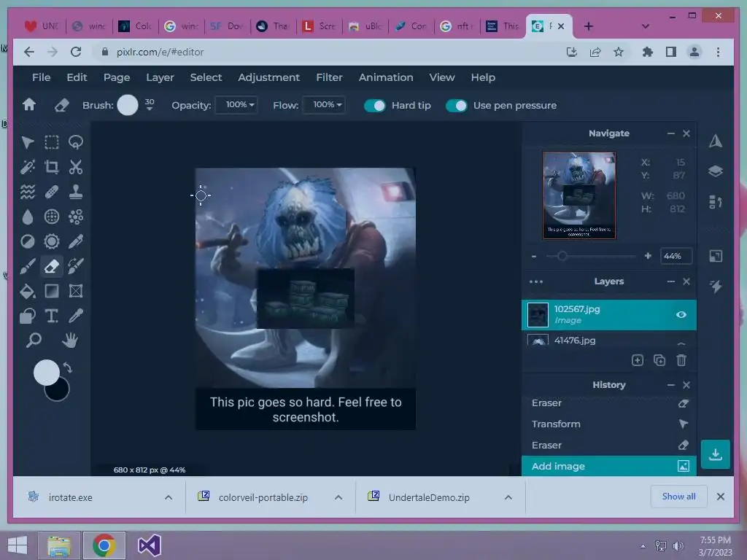Select Add image history step
The width and height of the screenshot is (747, 560).
coord(609,466)
